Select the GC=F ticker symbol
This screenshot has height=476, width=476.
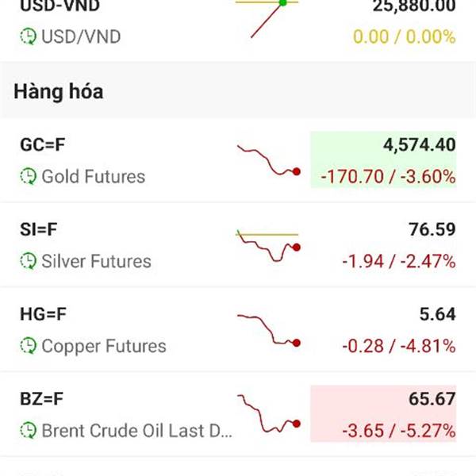click(x=44, y=145)
